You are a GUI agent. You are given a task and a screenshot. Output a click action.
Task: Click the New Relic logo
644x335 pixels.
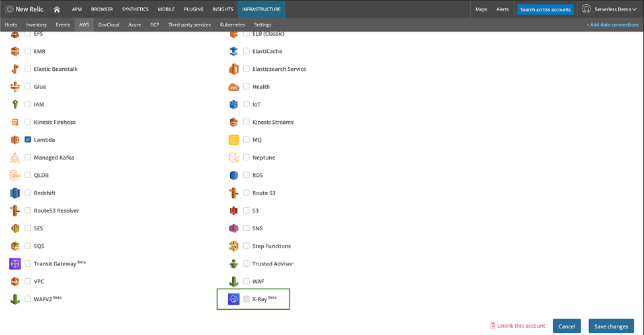[24, 9]
